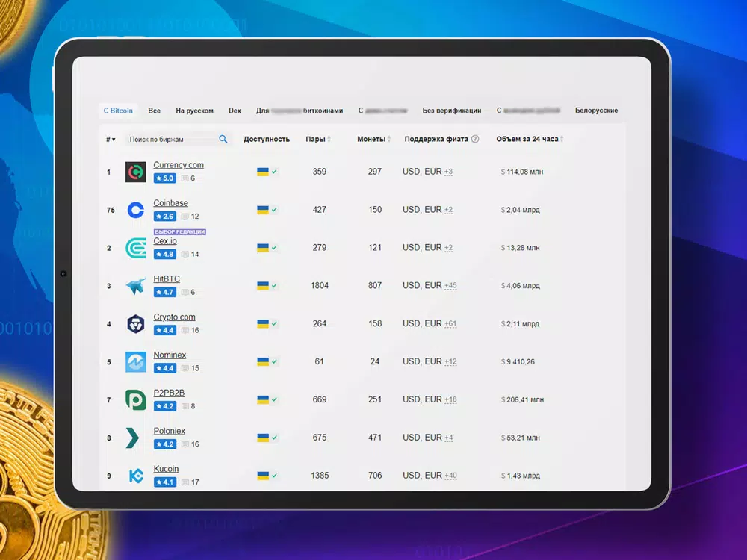
Task: Click the Currency.com exchange logo
Action: [135, 172]
